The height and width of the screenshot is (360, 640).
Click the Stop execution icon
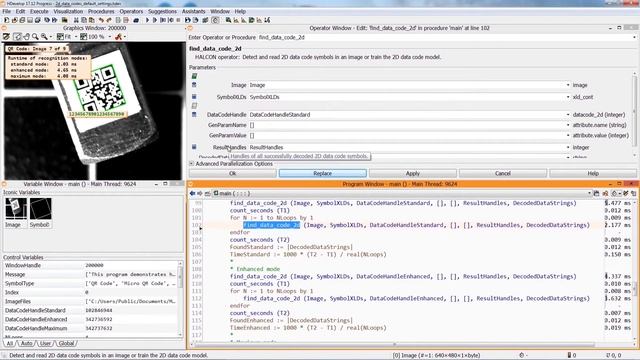tap(178, 20)
